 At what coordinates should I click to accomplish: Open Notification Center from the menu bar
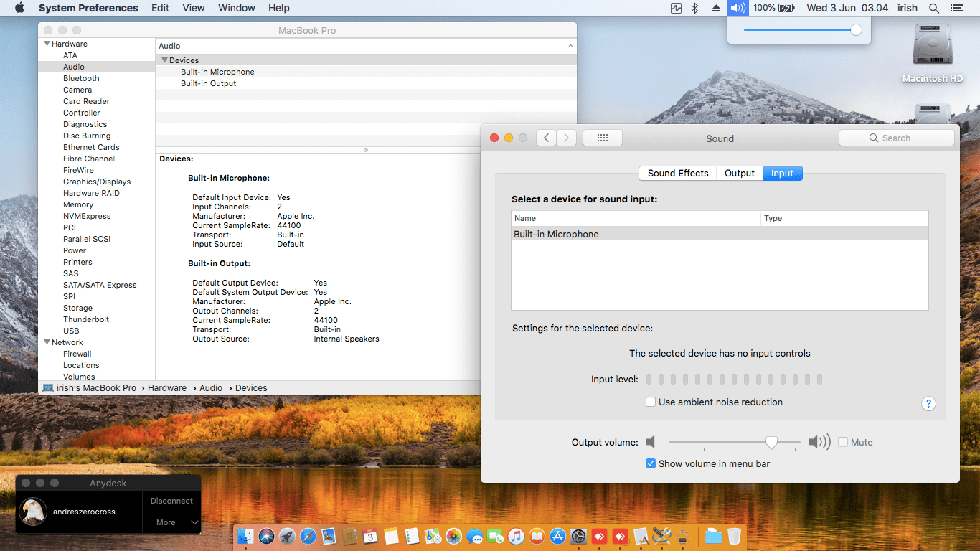[x=956, y=8]
